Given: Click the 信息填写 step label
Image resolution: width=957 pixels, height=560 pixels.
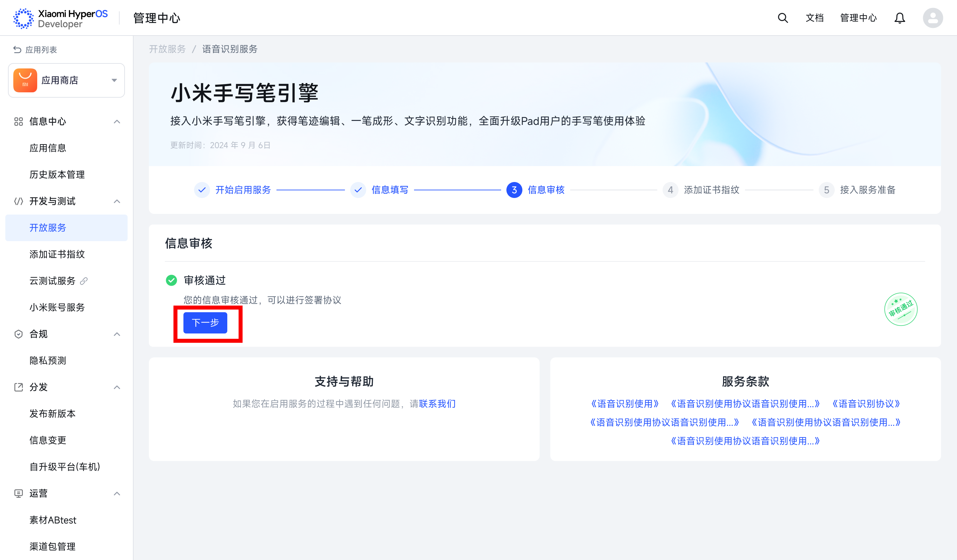Looking at the screenshot, I should pyautogui.click(x=390, y=190).
